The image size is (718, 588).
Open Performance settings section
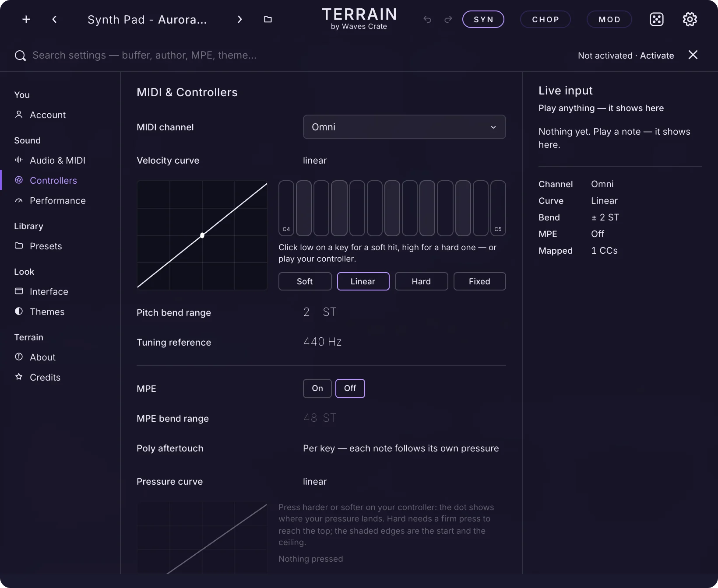[50, 200]
